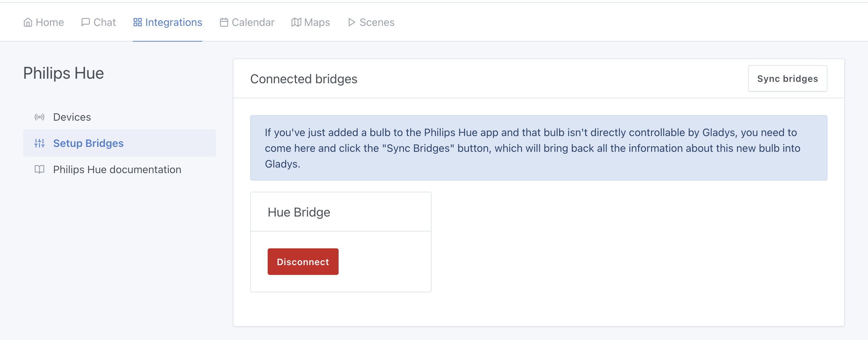
Task: Open Philips Hue documentation
Action: (117, 170)
